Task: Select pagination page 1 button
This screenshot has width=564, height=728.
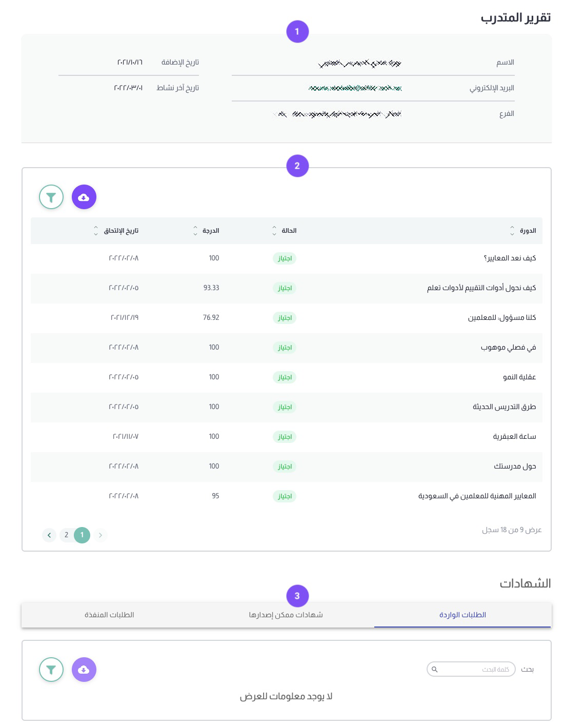Action: click(x=82, y=535)
